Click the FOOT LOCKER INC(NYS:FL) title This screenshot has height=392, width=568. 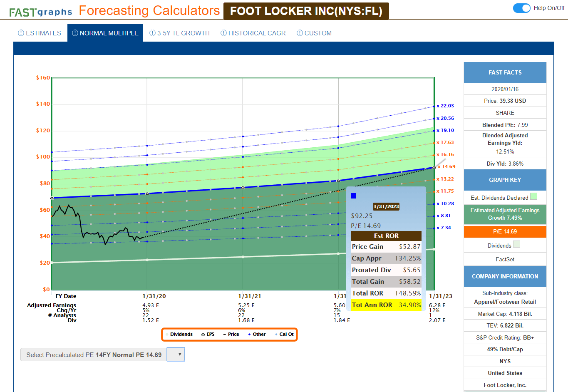306,11
